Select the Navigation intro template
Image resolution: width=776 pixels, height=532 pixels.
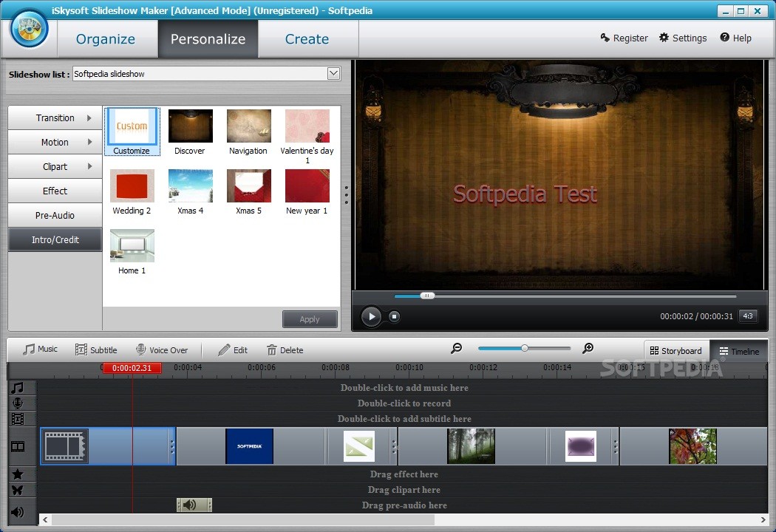(x=248, y=132)
